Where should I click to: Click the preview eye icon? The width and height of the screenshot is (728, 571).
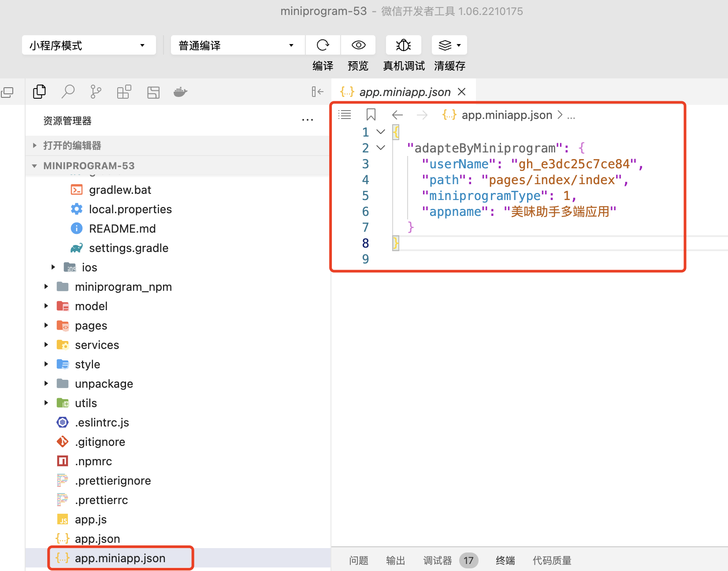click(x=358, y=45)
